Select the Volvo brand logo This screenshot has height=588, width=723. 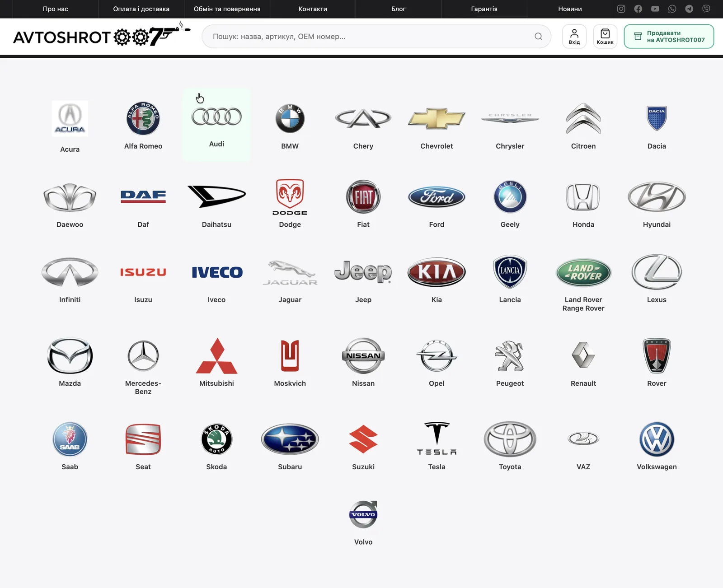(x=363, y=514)
